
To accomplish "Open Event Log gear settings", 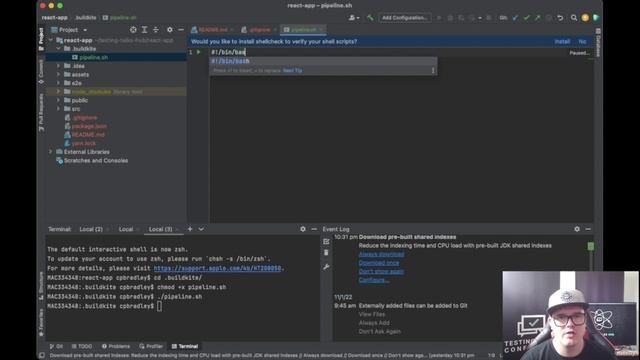I will [x=577, y=229].
